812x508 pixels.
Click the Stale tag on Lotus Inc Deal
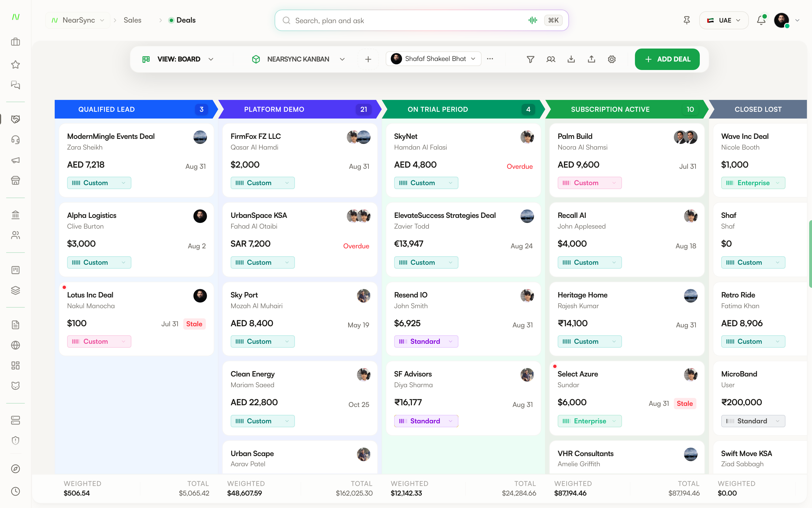[194, 324]
